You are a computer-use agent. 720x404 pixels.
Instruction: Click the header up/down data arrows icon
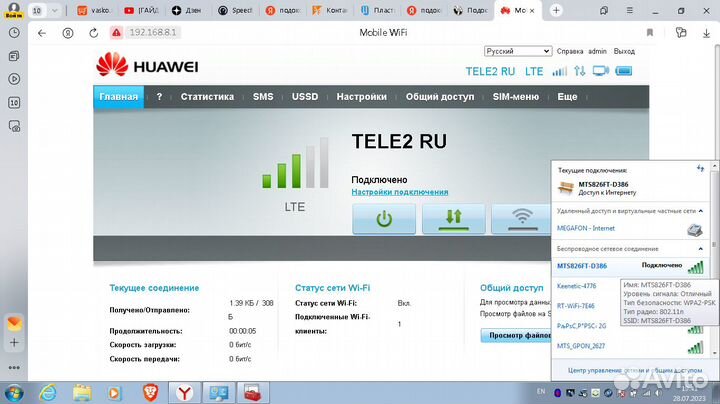tap(579, 71)
